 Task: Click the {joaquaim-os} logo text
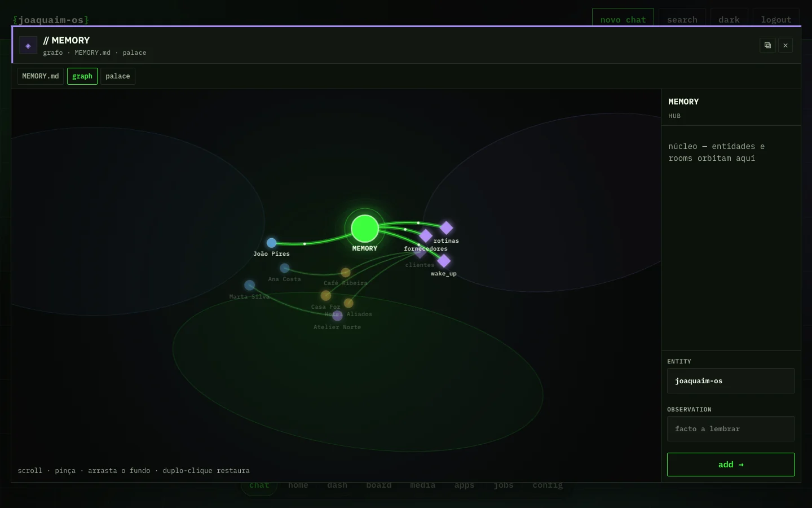coord(51,20)
